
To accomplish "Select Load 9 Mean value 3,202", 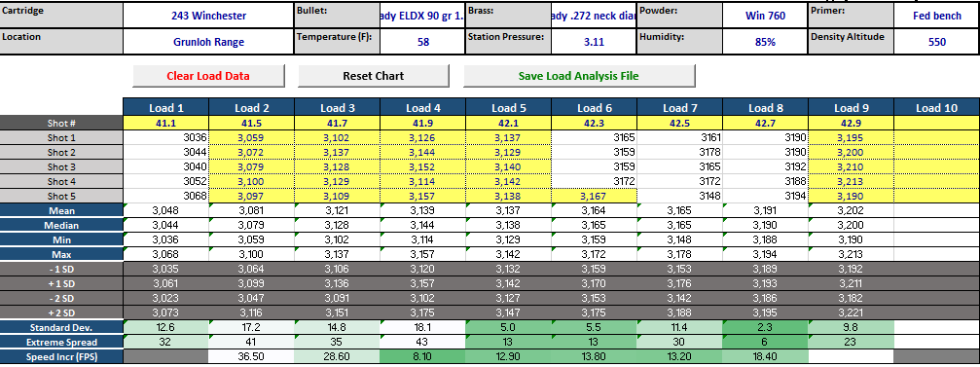I will point(851,210).
